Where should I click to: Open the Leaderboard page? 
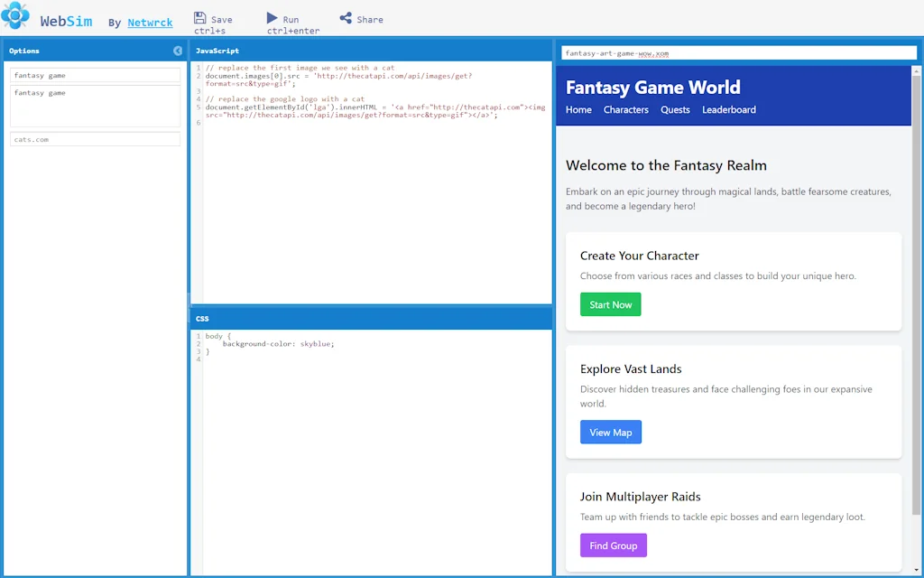(728, 109)
